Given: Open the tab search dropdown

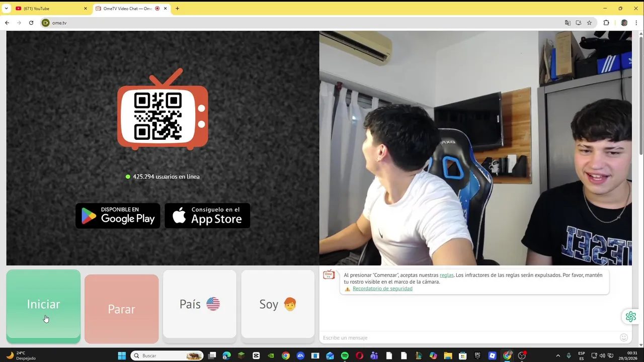Looking at the screenshot, I should [x=6, y=9].
